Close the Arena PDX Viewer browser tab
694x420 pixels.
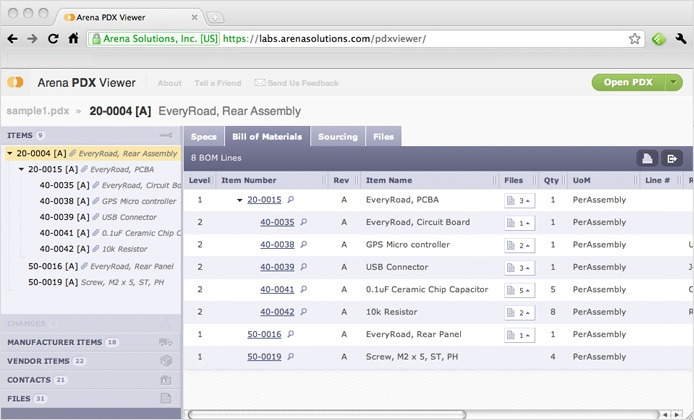point(194,18)
